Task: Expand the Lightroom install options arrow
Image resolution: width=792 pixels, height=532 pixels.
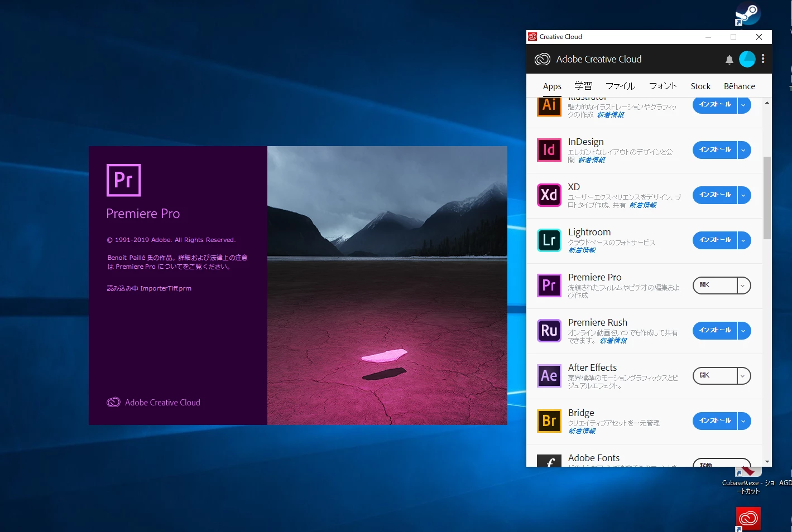Action: pyautogui.click(x=743, y=240)
